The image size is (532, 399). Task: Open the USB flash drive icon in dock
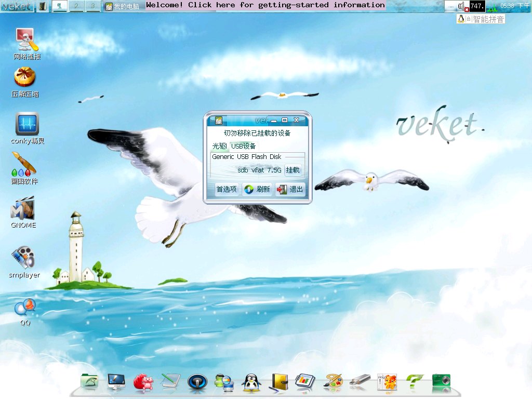(360, 380)
